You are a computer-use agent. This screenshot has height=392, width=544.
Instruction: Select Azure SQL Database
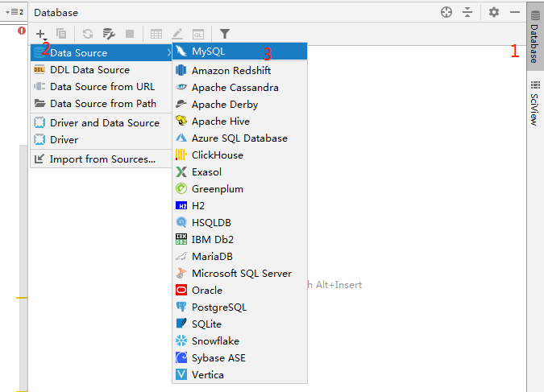239,138
